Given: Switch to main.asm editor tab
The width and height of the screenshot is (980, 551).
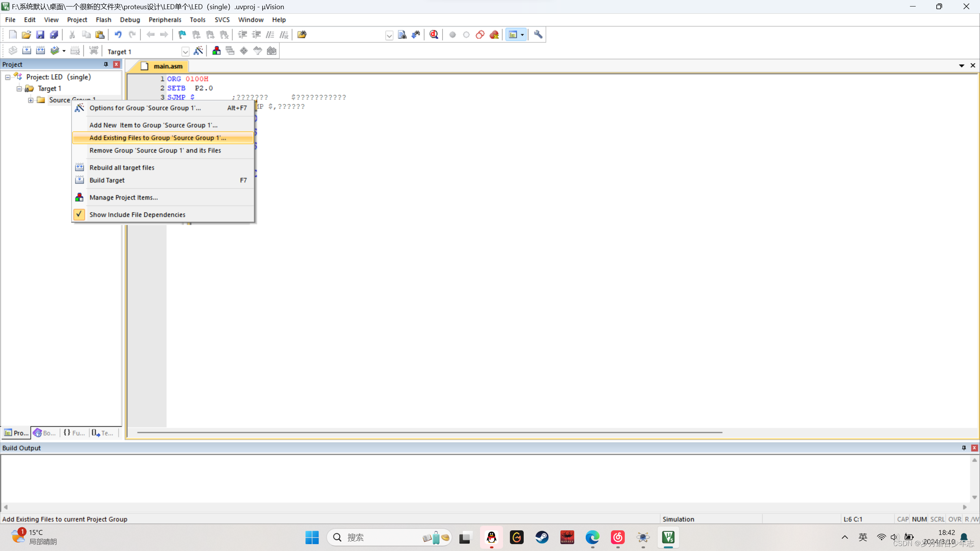Looking at the screenshot, I should [162, 66].
